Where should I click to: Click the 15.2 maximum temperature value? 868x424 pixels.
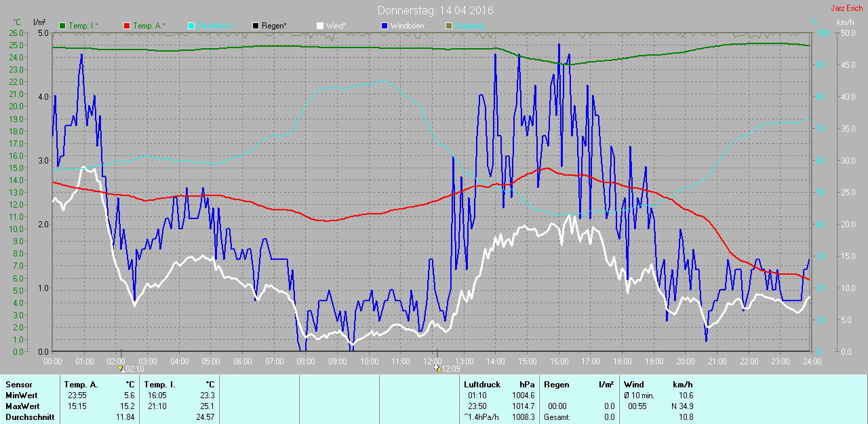point(127,406)
